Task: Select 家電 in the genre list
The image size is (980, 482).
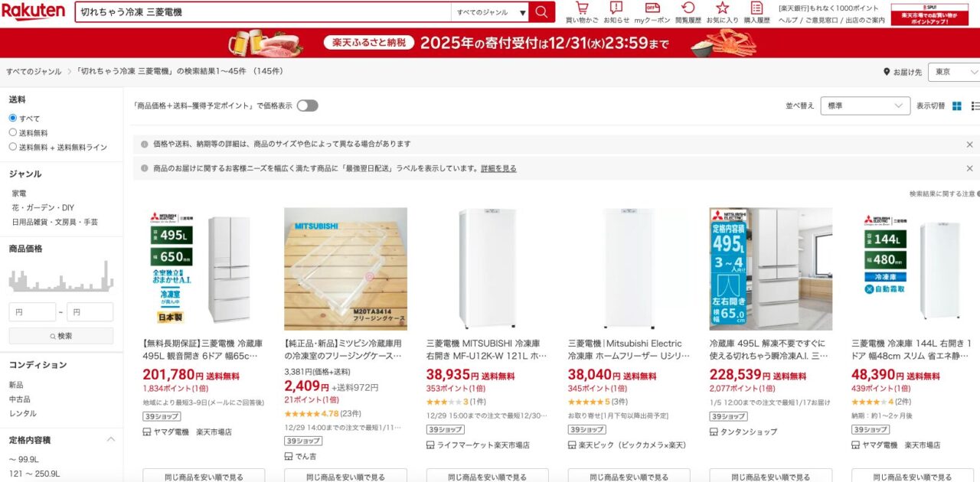Action: 19,194
